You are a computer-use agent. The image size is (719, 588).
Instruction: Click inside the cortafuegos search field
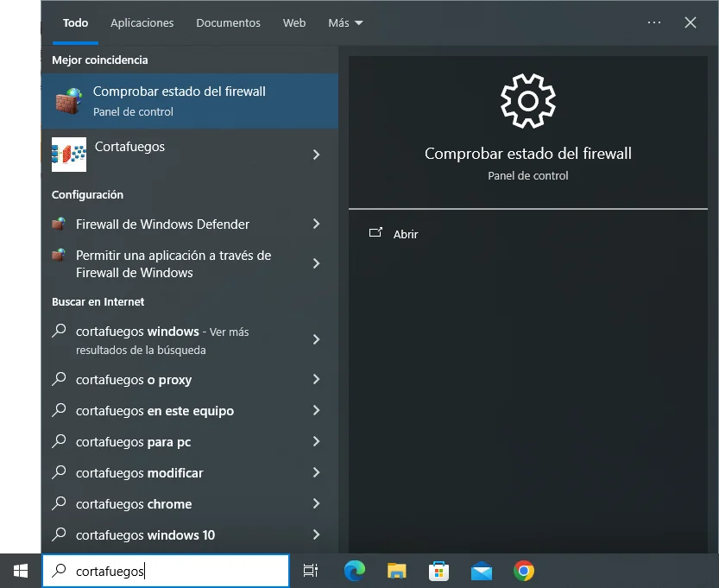coord(164,571)
